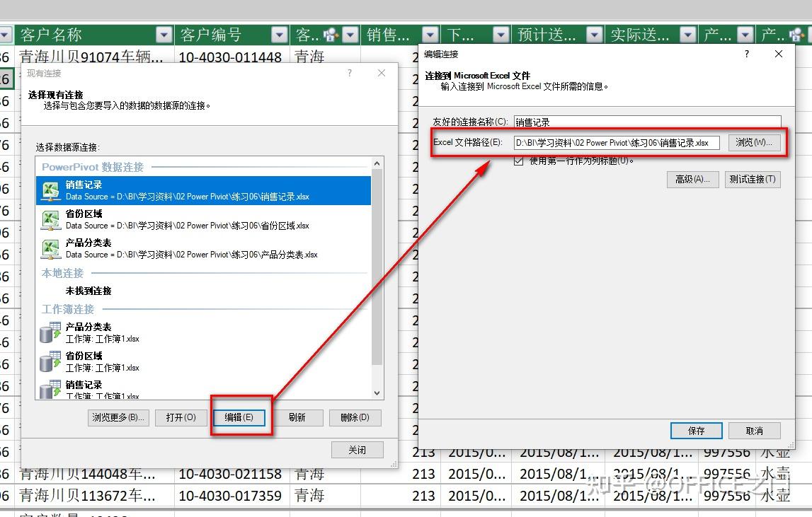Image resolution: width=812 pixels, height=517 pixels.
Task: Click the 编辑(E) button to edit connection
Action: 241,417
